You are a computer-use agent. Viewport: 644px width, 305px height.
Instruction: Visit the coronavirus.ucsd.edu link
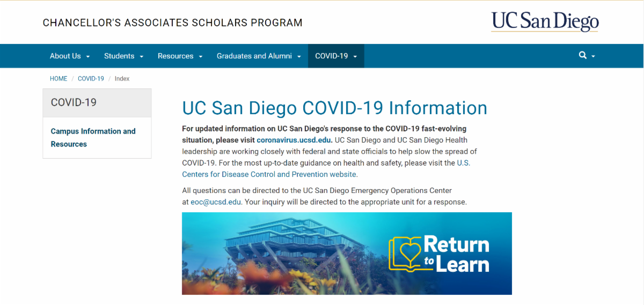coord(294,140)
